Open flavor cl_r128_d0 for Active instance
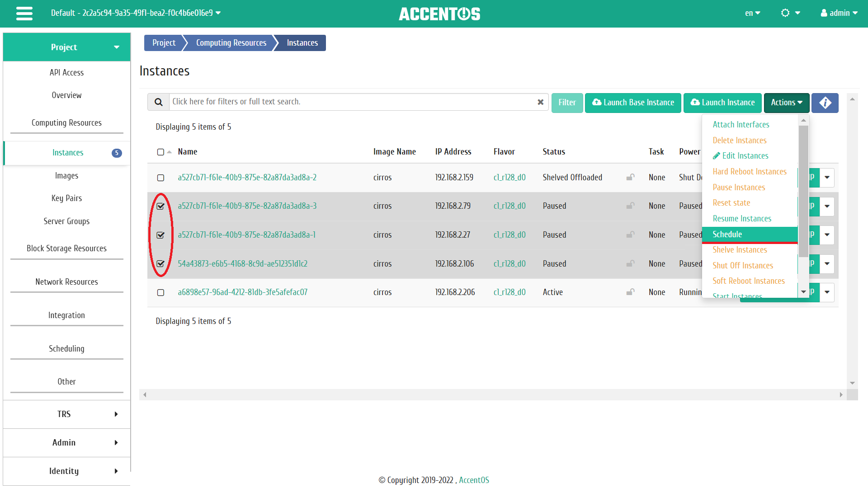This screenshot has width=868, height=488. point(509,292)
